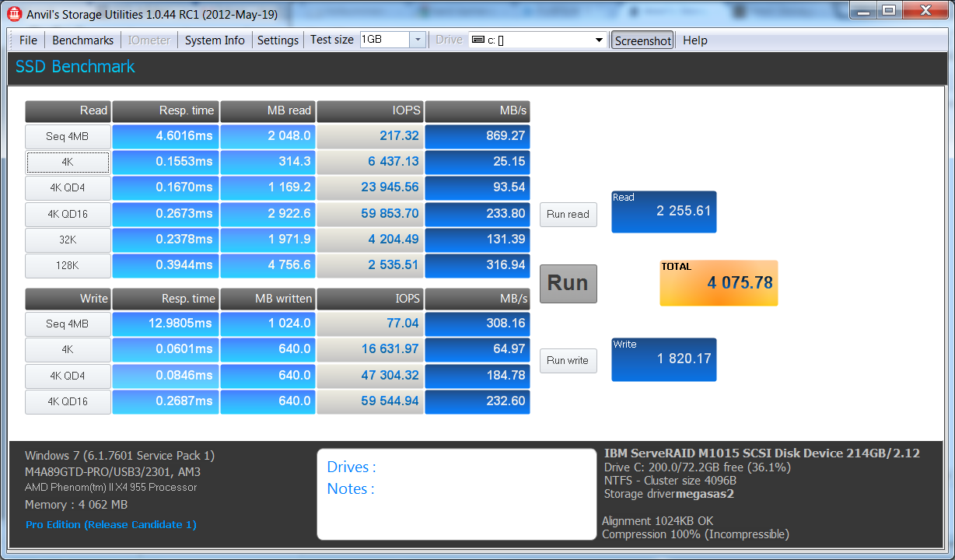Image resolution: width=955 pixels, height=560 pixels.
Task: Click Compression 100% (Incompressible) text
Action: pos(696,534)
